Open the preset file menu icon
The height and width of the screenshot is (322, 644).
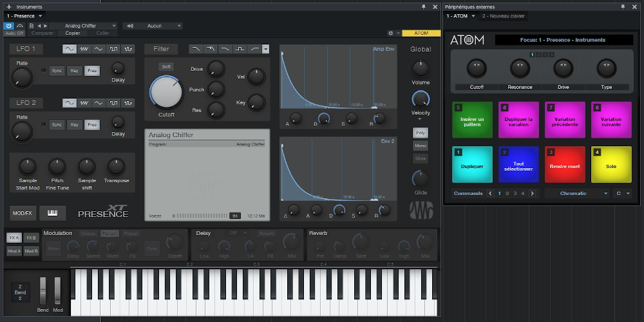pos(32,26)
